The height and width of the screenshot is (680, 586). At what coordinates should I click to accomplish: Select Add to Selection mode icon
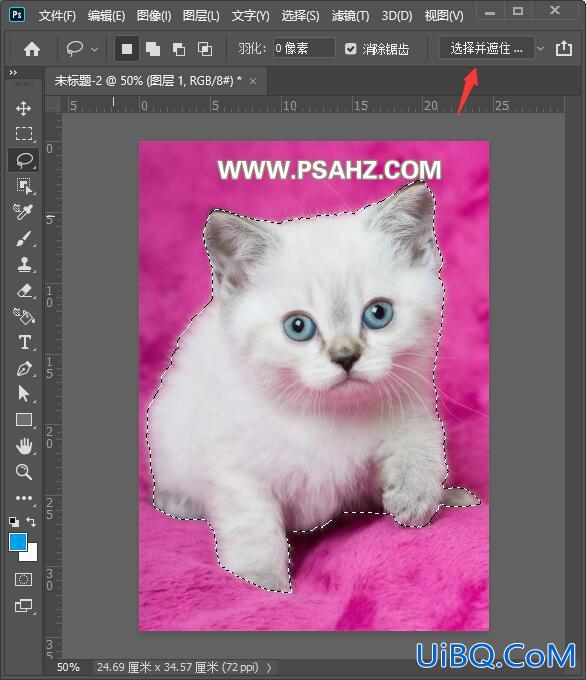coord(153,49)
